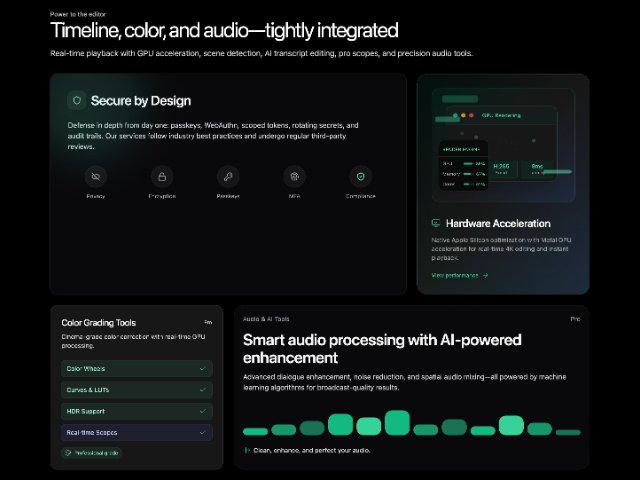Click the Color Grading Tools heading
Image resolution: width=640 pixels, height=480 pixels.
98,323
